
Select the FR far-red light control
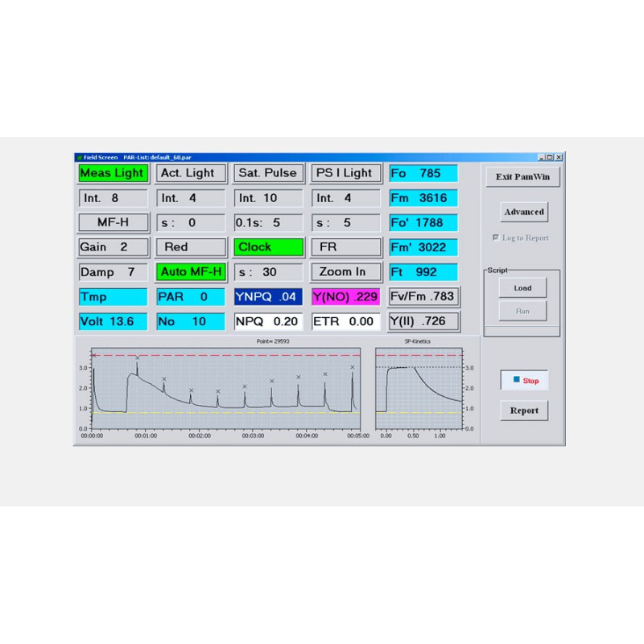click(345, 247)
